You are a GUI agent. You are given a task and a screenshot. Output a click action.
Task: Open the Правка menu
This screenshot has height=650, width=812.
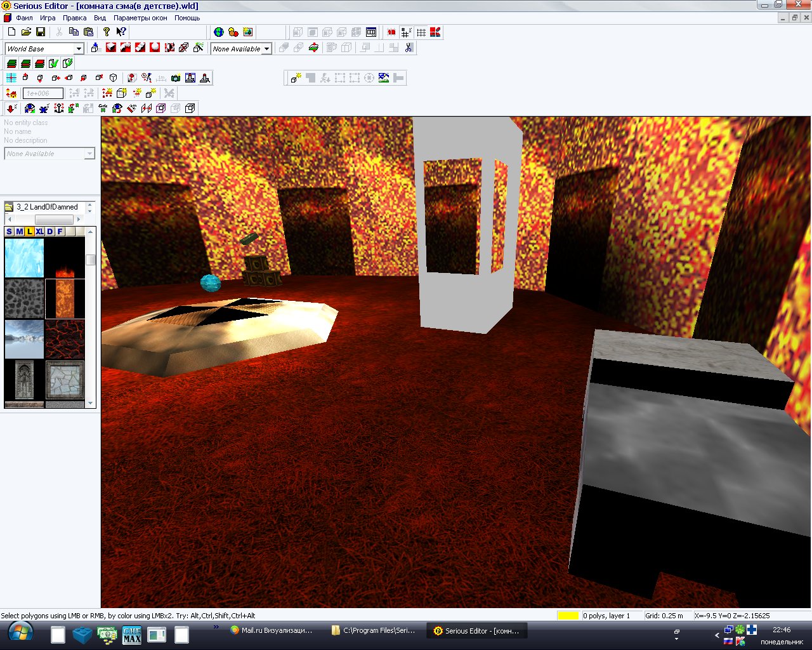[75, 18]
